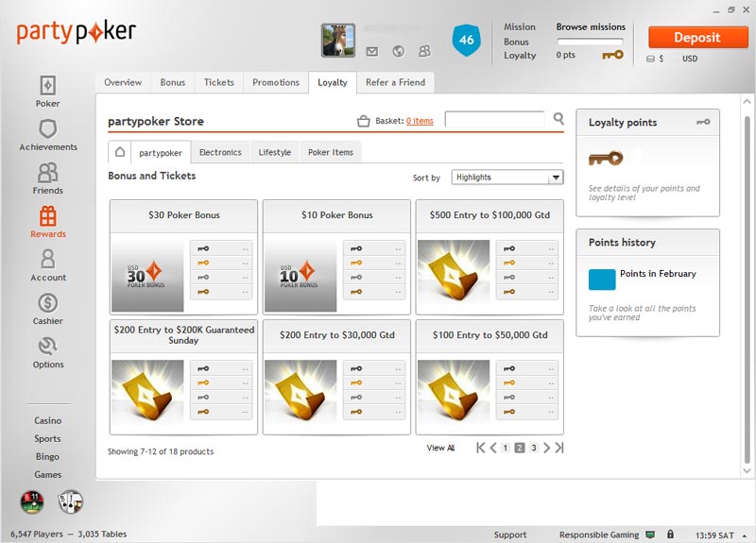
Task: Select the Rewards gift icon
Action: [x=48, y=216]
